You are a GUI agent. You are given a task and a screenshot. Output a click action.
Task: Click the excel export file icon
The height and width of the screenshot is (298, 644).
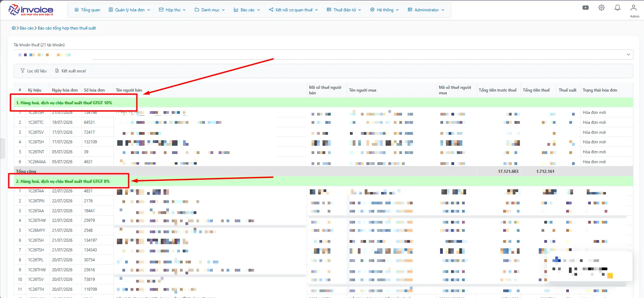click(x=57, y=71)
